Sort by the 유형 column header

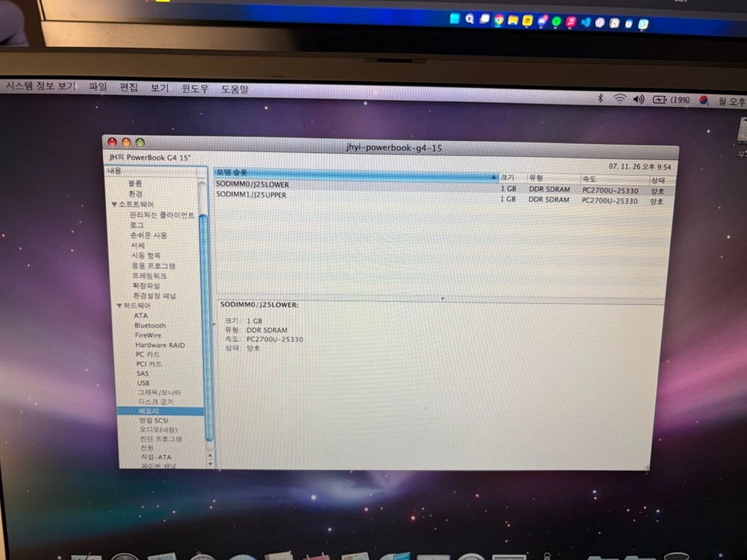553,178
